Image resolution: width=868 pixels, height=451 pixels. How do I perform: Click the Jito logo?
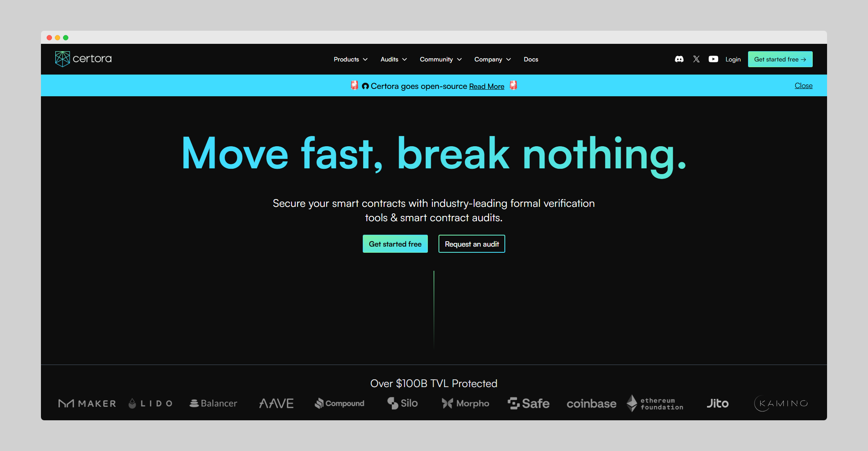pyautogui.click(x=718, y=403)
